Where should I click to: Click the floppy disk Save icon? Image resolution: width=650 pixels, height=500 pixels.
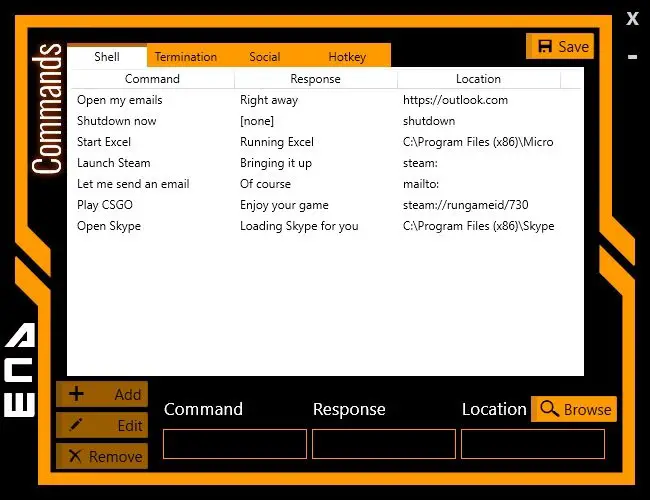(x=544, y=46)
